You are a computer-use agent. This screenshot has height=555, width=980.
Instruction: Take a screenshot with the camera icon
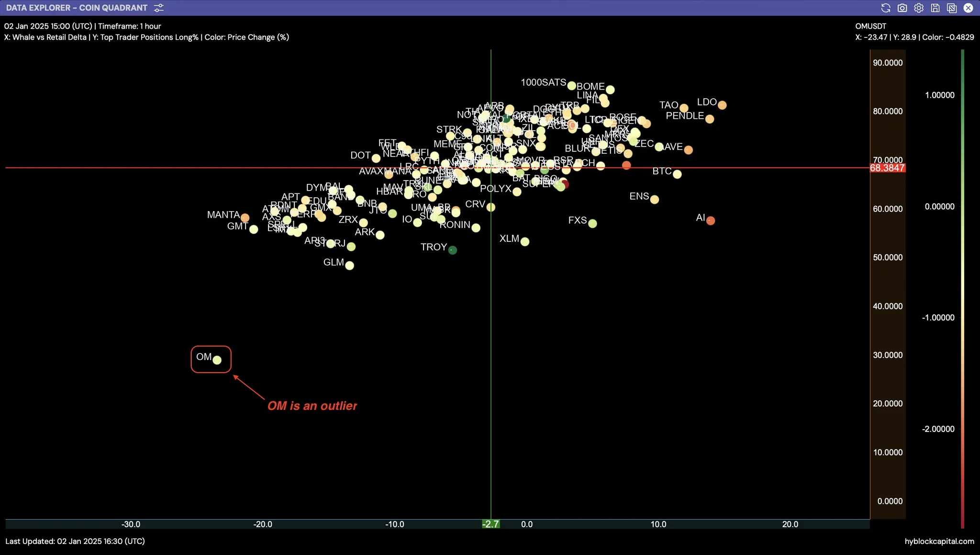click(902, 8)
